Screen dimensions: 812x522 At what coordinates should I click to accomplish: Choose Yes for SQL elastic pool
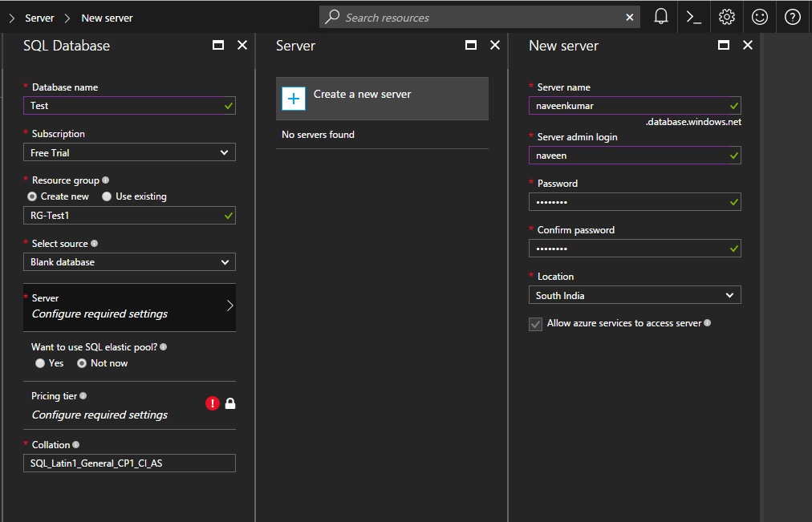(39, 362)
